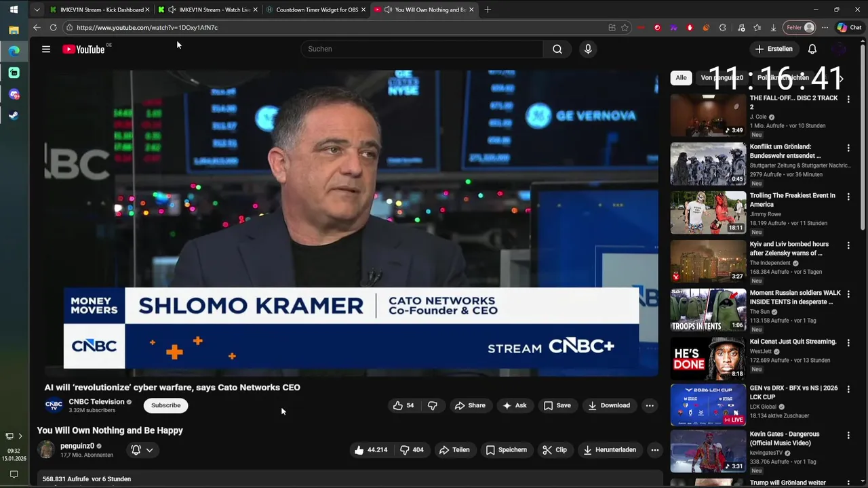The height and width of the screenshot is (488, 868).
Task: Click the YouTube search magnifier button
Action: pyautogui.click(x=557, y=49)
